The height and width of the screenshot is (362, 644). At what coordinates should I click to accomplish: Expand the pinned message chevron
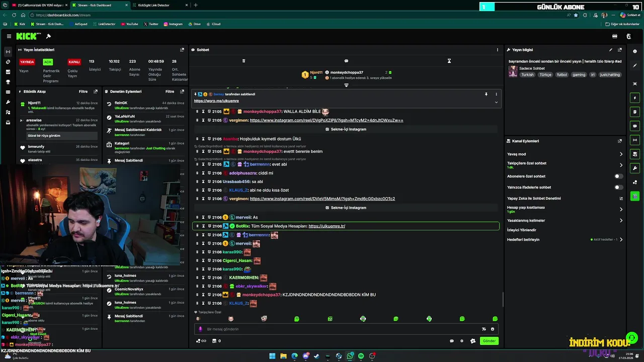[496, 102]
